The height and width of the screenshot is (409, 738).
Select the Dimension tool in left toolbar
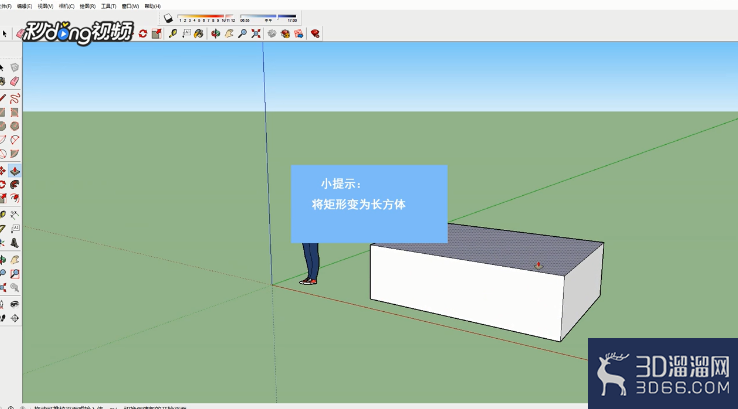tap(15, 215)
